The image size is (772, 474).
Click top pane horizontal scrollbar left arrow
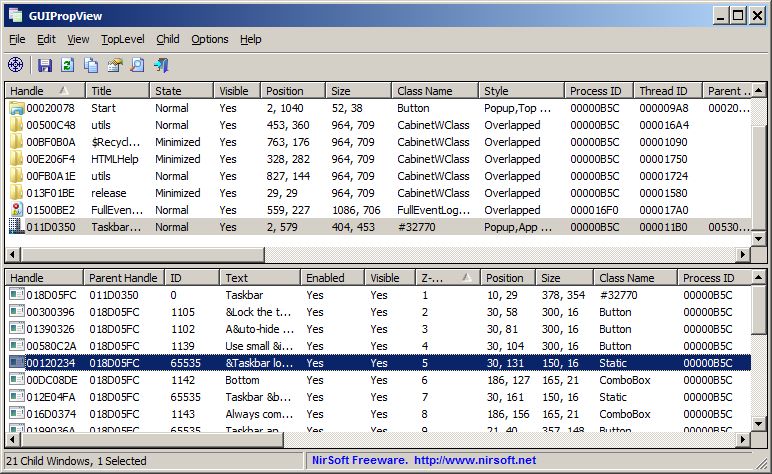click(13, 254)
